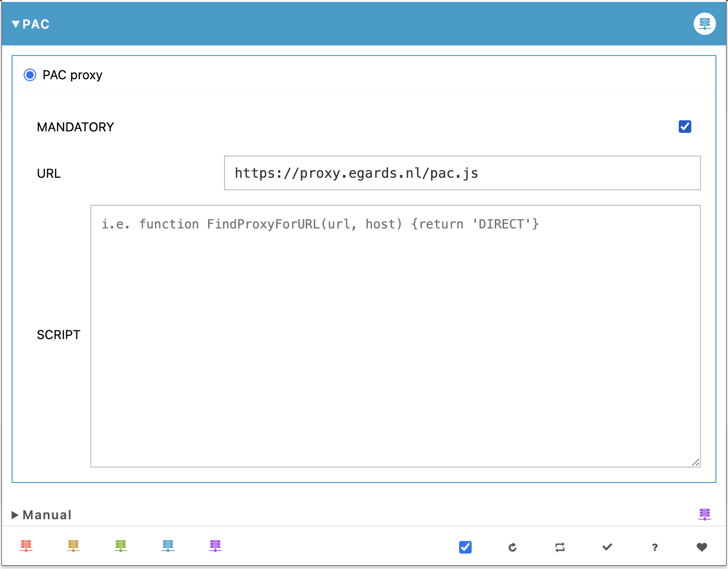Click the PAC section header label
This screenshot has width=728, height=569.
[x=36, y=24]
